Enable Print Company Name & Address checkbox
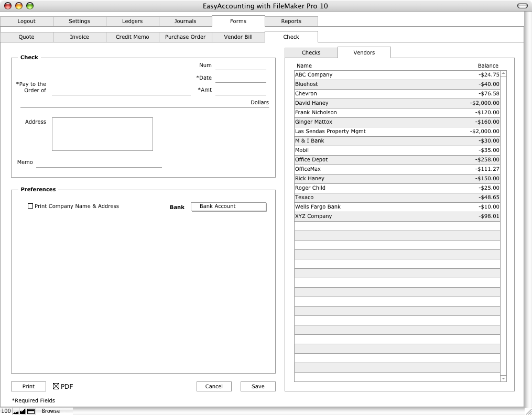The image size is (532, 415). coord(30,206)
